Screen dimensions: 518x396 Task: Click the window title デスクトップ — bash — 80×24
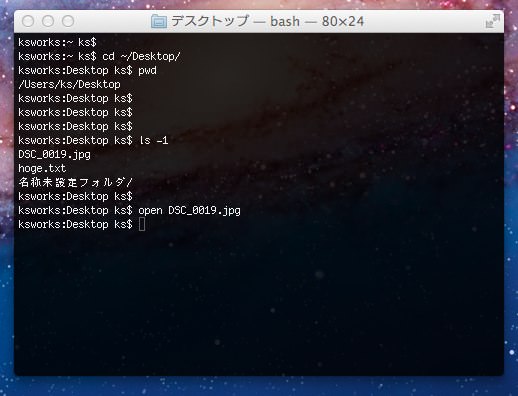(267, 22)
